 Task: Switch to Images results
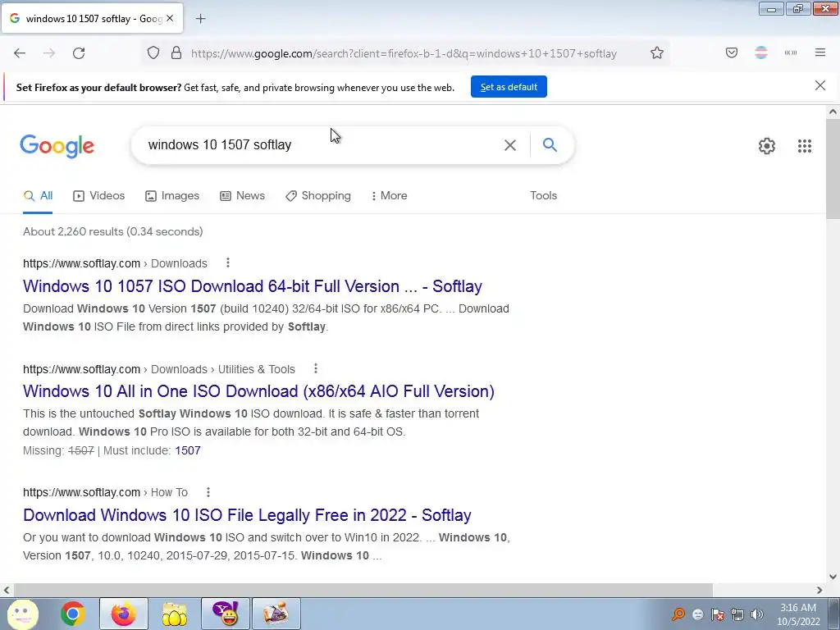[172, 195]
